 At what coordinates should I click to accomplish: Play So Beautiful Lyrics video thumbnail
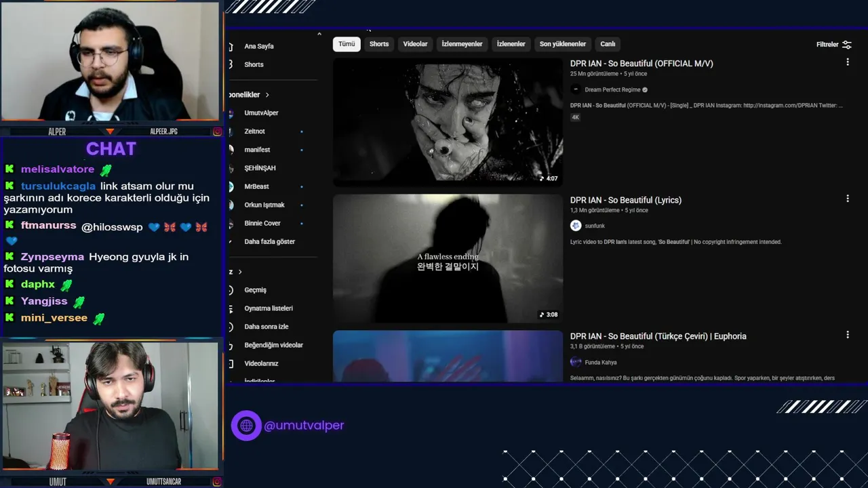click(448, 258)
